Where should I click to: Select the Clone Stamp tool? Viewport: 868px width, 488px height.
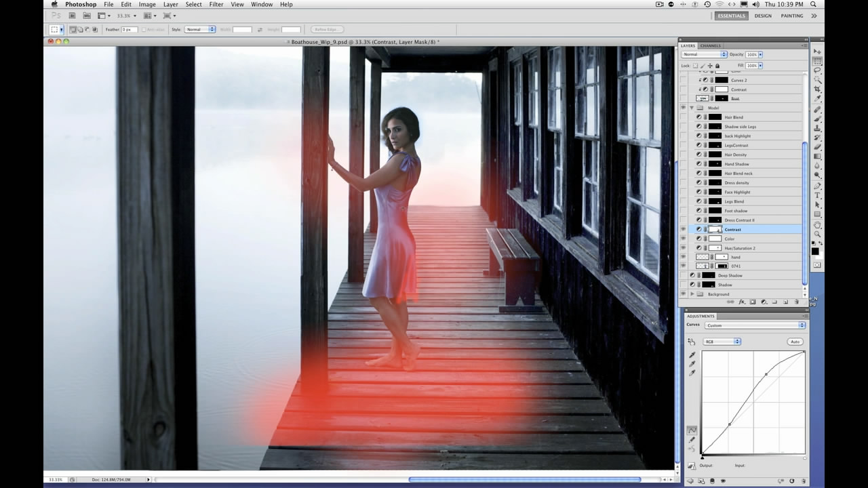coord(817,128)
